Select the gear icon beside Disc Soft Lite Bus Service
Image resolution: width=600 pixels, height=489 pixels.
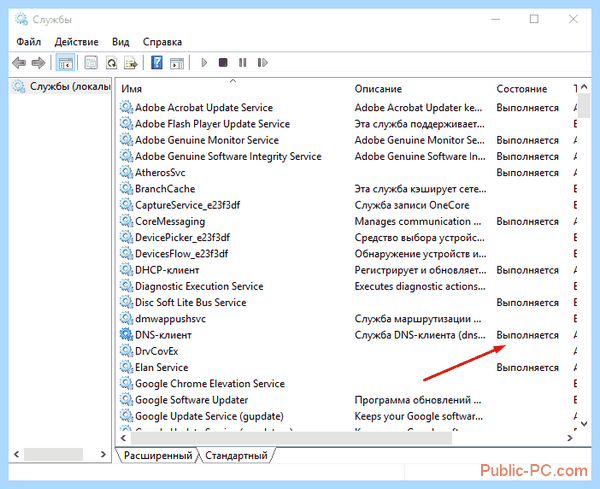(x=126, y=302)
